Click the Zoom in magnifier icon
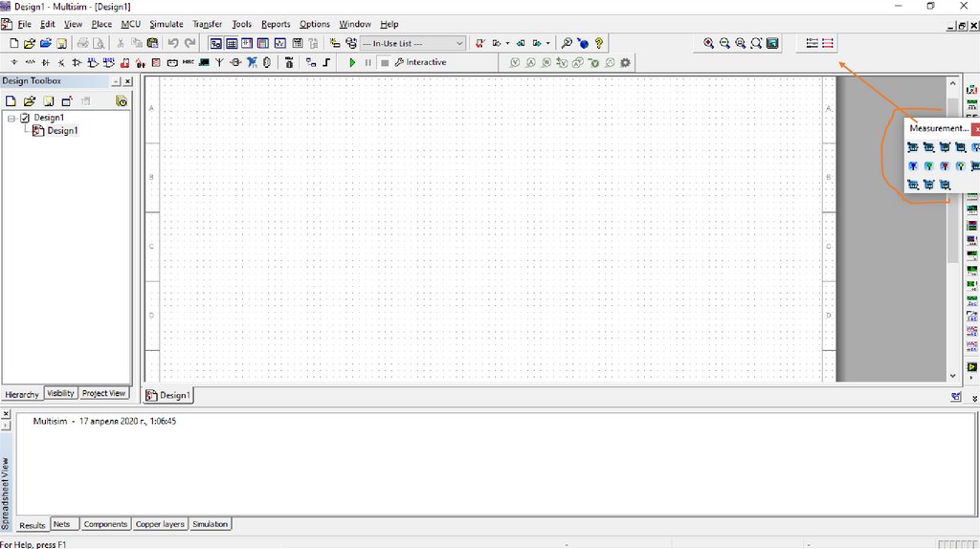This screenshot has width=980, height=549. (x=708, y=43)
